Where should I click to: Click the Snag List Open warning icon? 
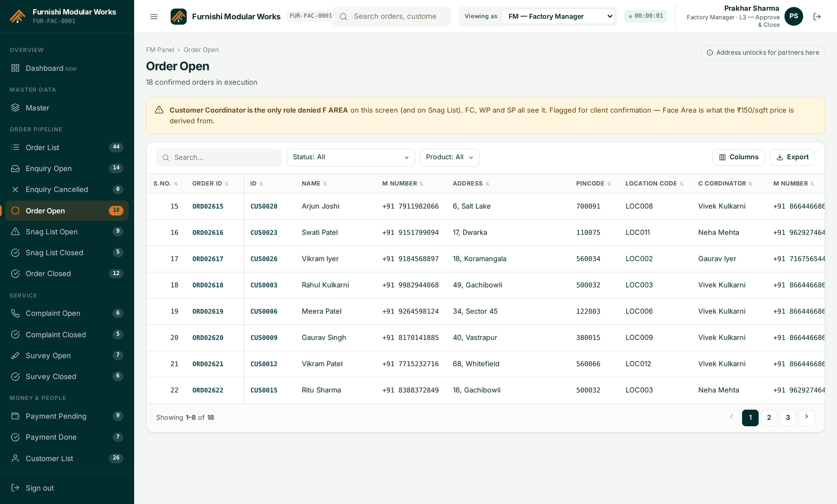pyautogui.click(x=16, y=232)
